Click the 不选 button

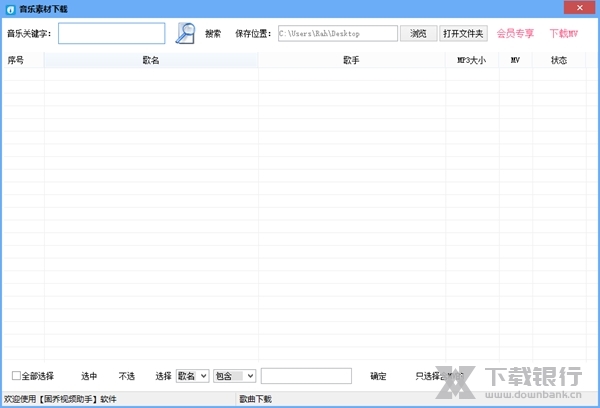[127, 376]
